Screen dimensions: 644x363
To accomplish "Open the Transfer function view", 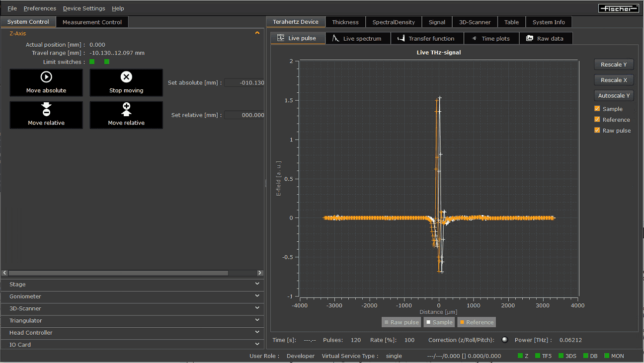I will pyautogui.click(x=427, y=38).
